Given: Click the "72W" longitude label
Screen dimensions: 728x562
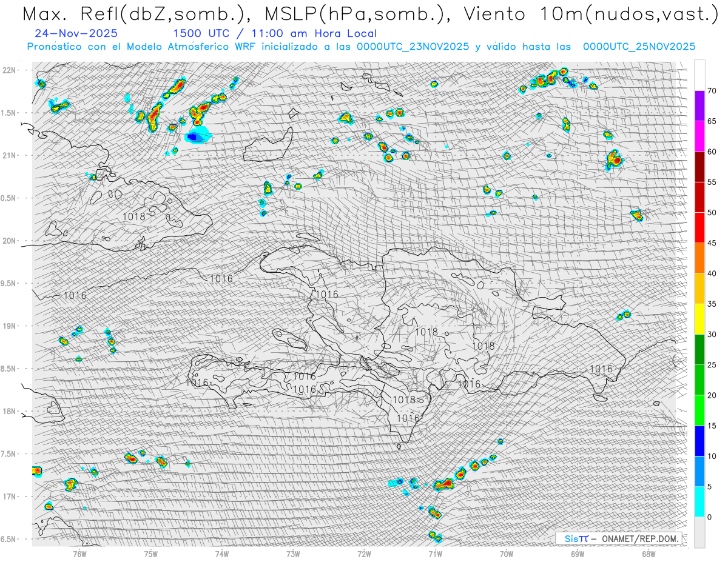Looking at the screenshot, I should click(x=364, y=554).
